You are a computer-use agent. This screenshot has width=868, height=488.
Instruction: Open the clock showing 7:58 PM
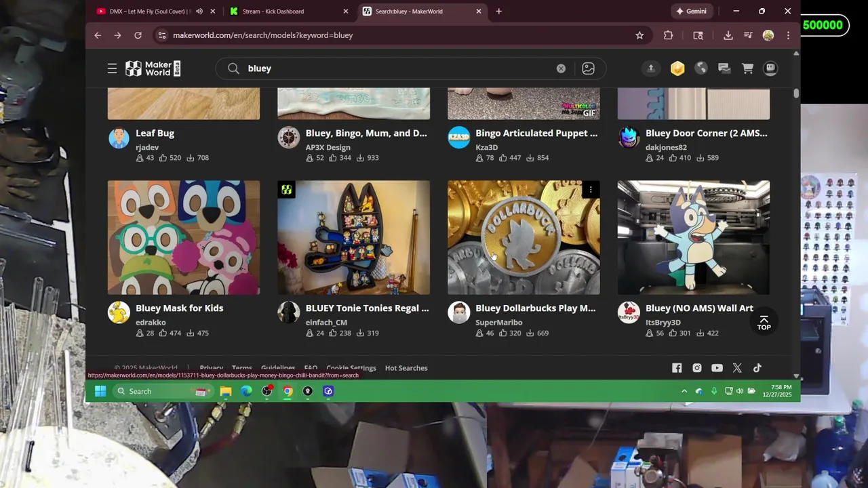tap(777, 391)
